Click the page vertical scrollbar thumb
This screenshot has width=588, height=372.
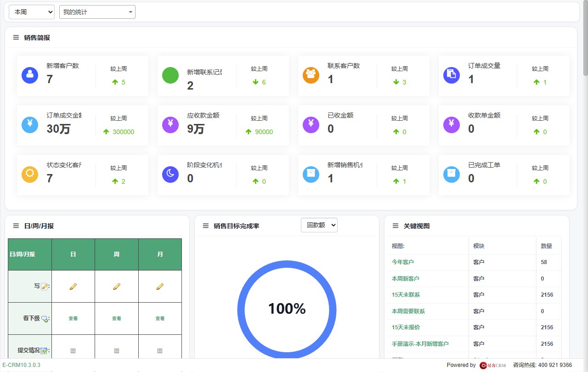[x=585, y=38]
